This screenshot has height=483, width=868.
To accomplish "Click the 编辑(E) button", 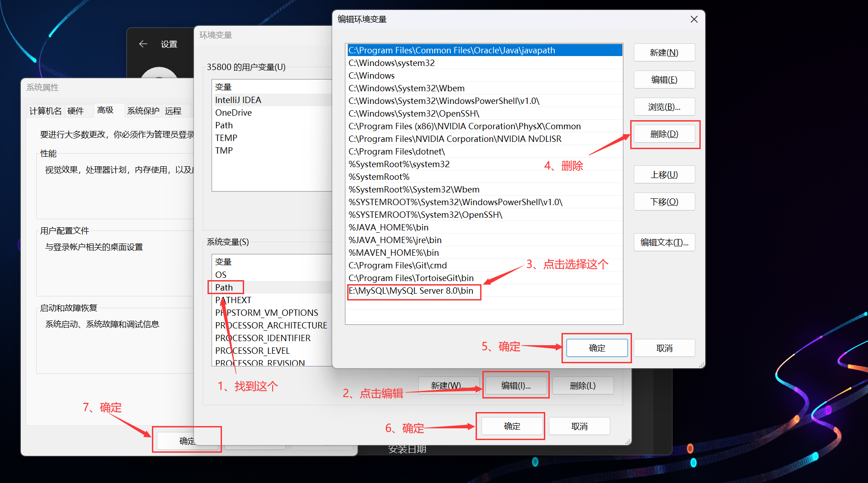I will point(664,80).
